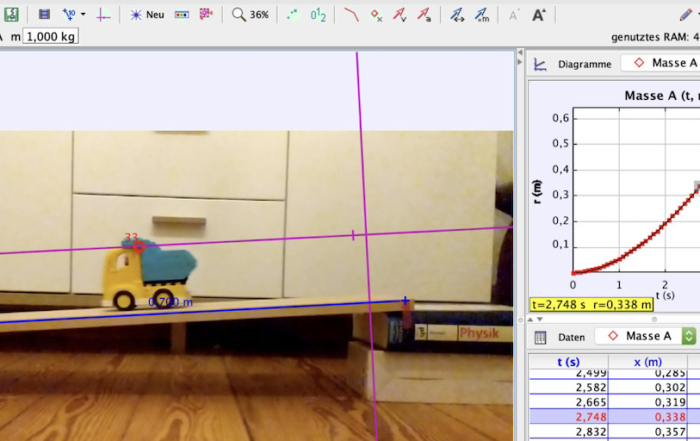Open the Masse A selector in data panel
The image size is (700, 441).
645,337
